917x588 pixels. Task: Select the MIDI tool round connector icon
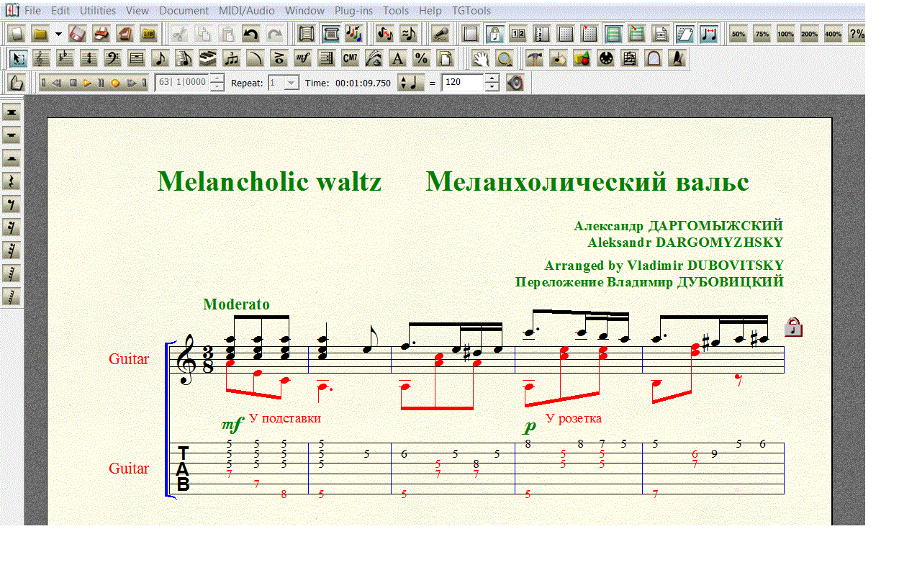[606, 58]
